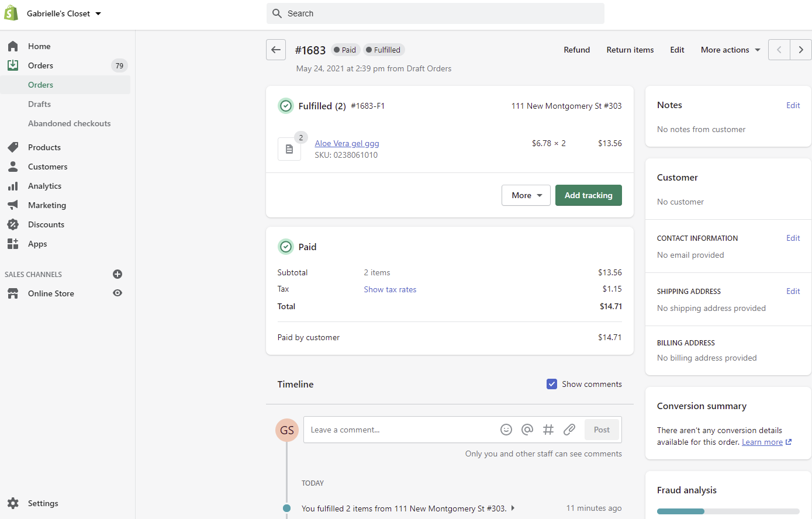The width and height of the screenshot is (812, 519).
Task: Expand the More dropdown in fulfillment card
Action: tap(526, 195)
